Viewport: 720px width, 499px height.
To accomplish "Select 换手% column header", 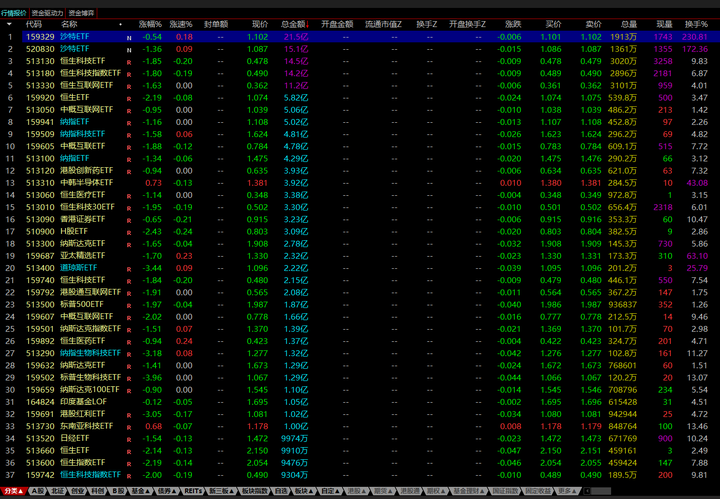I will click(x=696, y=24).
